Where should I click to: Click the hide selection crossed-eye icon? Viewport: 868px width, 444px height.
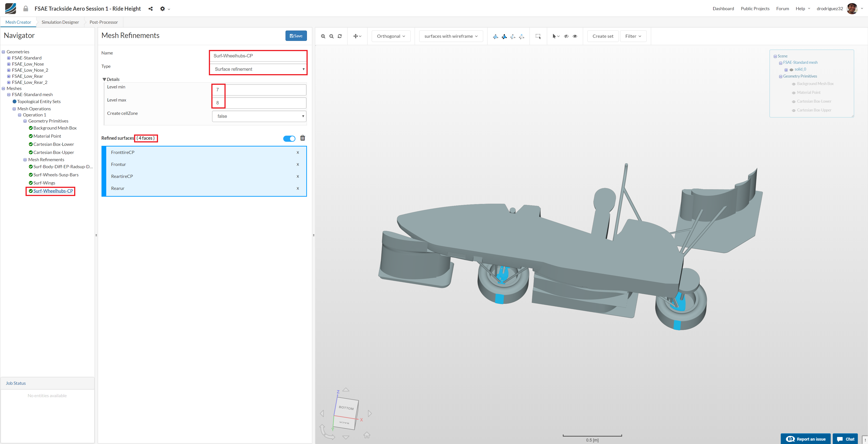566,36
